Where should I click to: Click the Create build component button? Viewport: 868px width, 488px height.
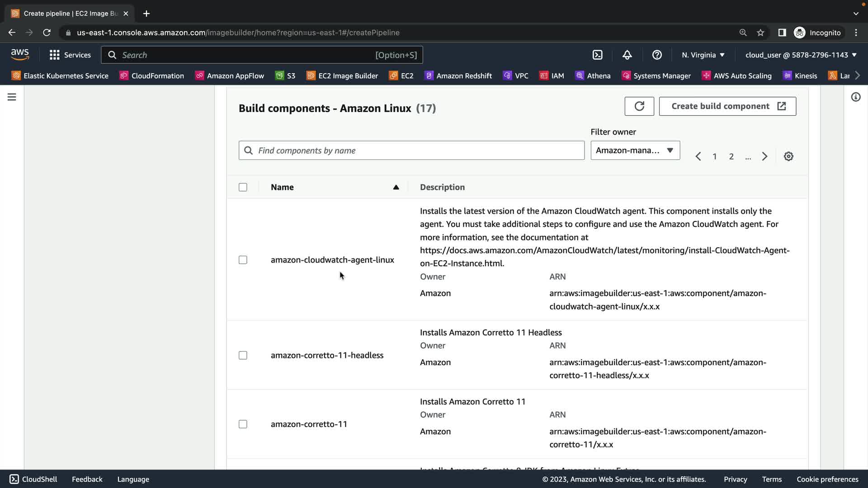coord(727,106)
